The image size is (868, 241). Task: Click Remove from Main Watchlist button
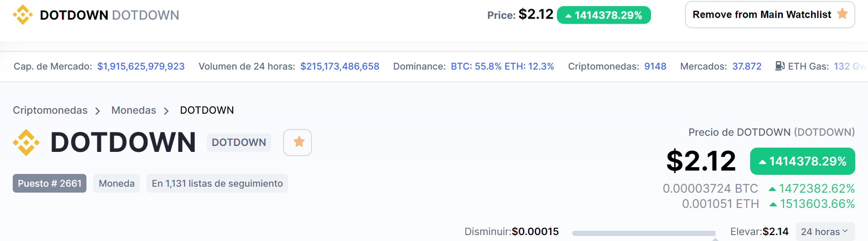[x=762, y=15]
